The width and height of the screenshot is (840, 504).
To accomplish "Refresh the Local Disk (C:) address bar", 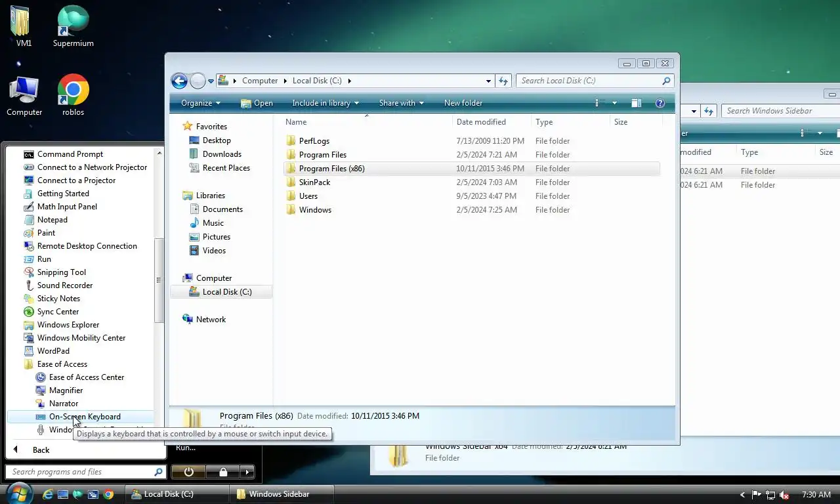I will (503, 81).
